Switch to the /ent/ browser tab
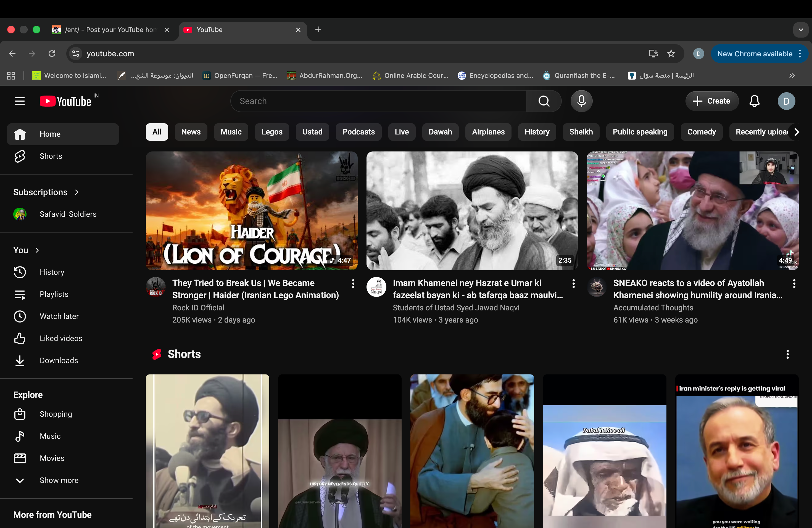This screenshot has height=528, width=812. click(109, 30)
